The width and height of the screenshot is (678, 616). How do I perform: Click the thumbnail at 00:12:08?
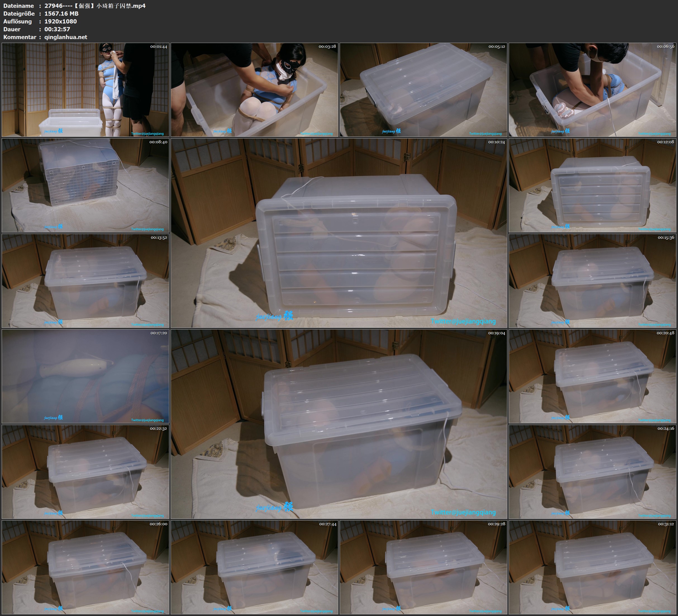click(592, 185)
